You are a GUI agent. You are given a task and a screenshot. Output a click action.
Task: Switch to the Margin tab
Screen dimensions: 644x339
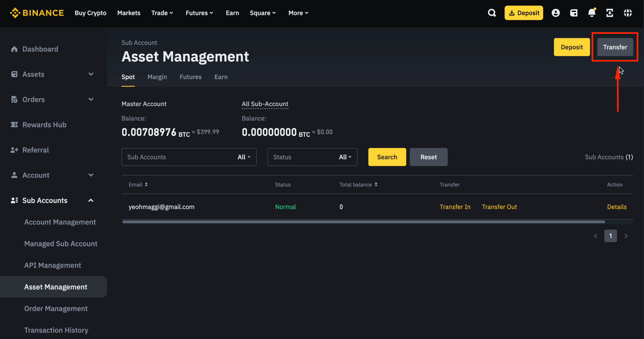click(x=157, y=77)
